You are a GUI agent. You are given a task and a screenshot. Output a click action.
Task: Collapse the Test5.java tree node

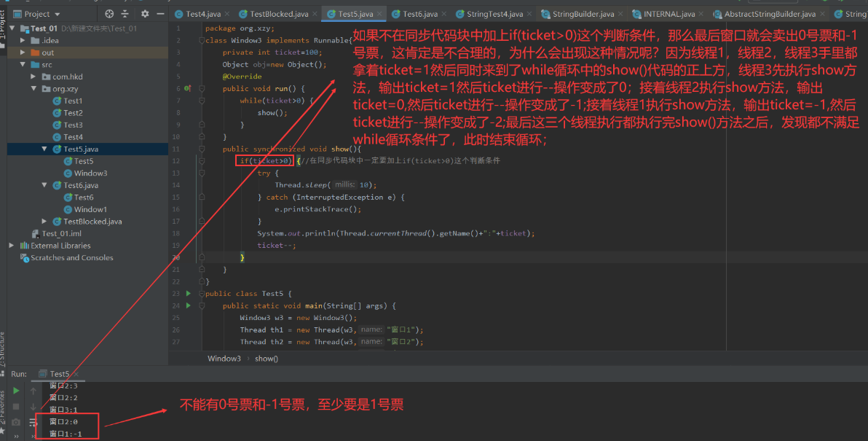click(44, 149)
